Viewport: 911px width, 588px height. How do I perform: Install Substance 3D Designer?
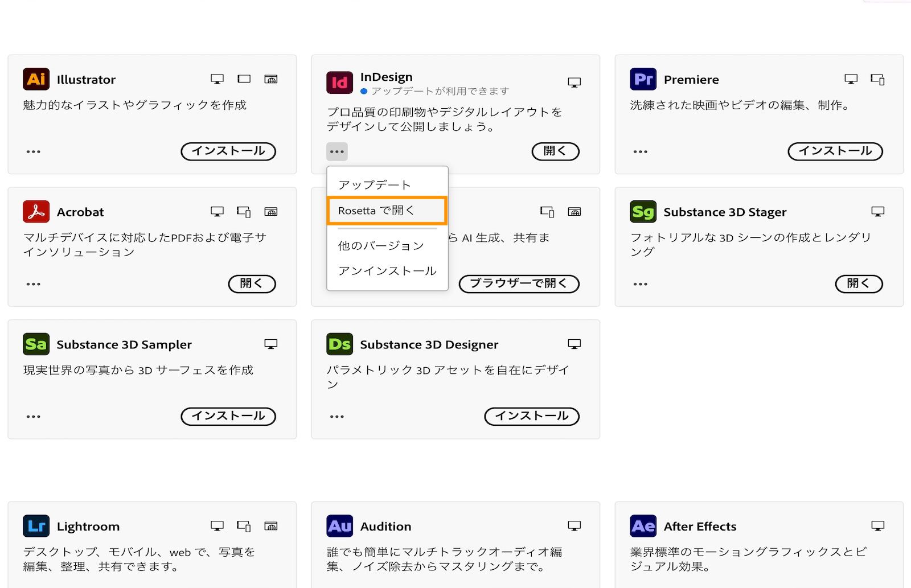click(532, 416)
